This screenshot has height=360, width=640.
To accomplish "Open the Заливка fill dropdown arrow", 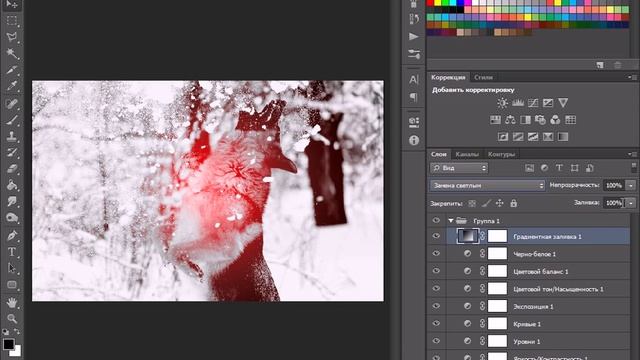I will point(631,203).
